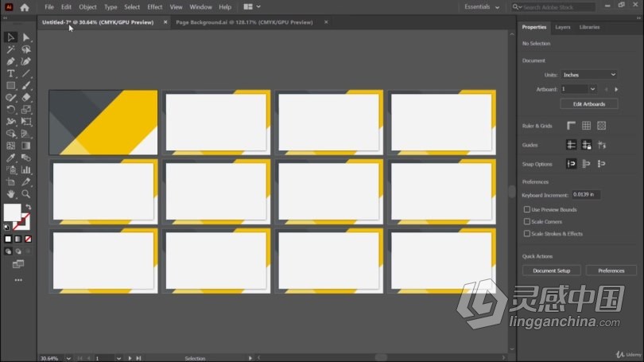Select the Mesh tool

click(10, 146)
